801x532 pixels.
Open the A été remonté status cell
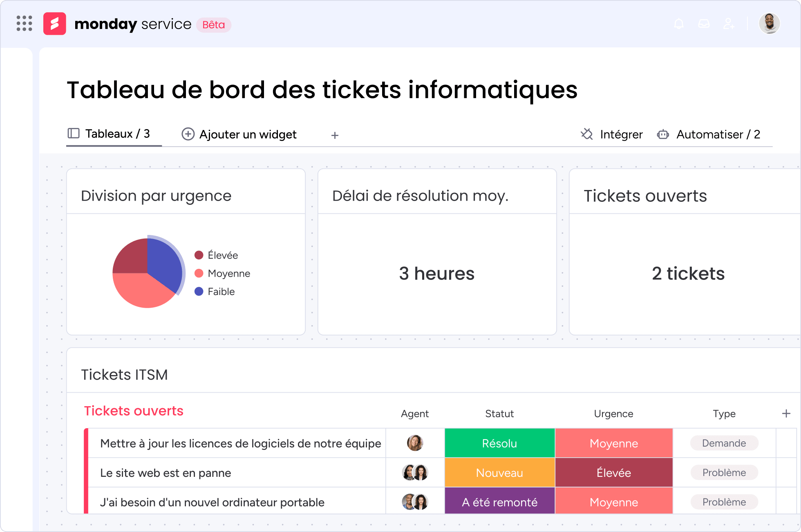[499, 501]
